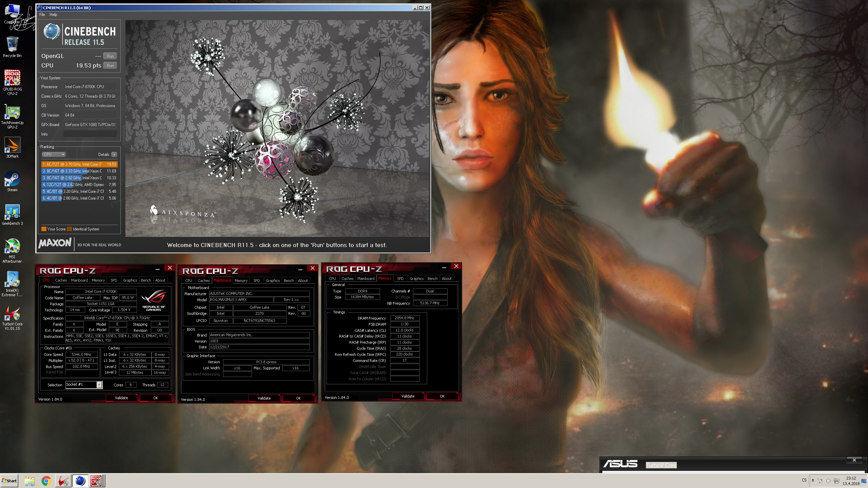Launch TurboV Core V1.01.15 shortcut
Image resolution: width=868 pixels, height=488 pixels.
[12, 318]
